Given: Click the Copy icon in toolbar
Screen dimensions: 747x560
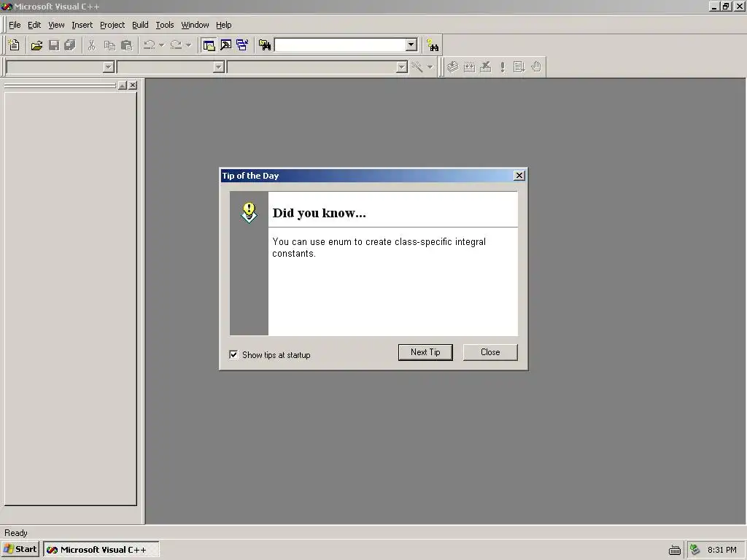Looking at the screenshot, I should [109, 45].
